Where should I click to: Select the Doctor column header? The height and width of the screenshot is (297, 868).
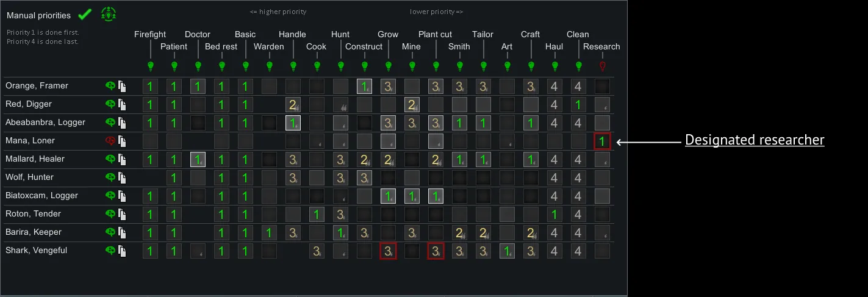(198, 34)
